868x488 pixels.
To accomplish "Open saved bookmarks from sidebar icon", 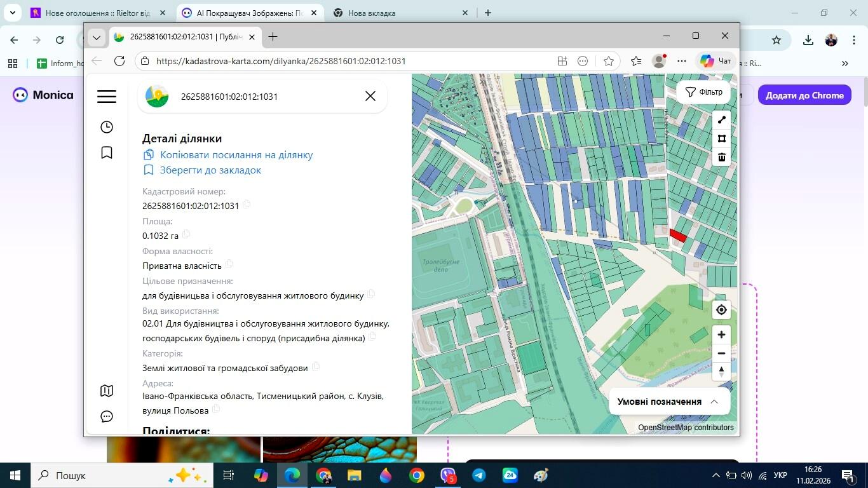I will pyautogui.click(x=107, y=152).
